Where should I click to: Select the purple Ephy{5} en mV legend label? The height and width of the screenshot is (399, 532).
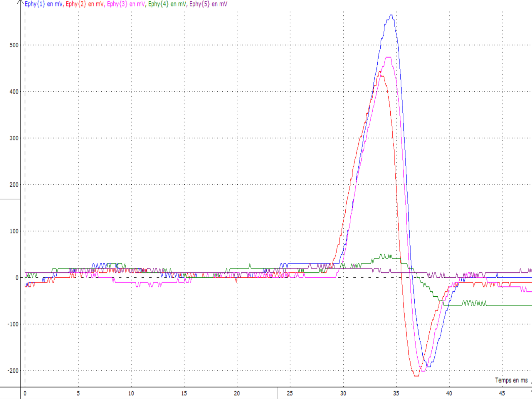pyautogui.click(x=208, y=4)
